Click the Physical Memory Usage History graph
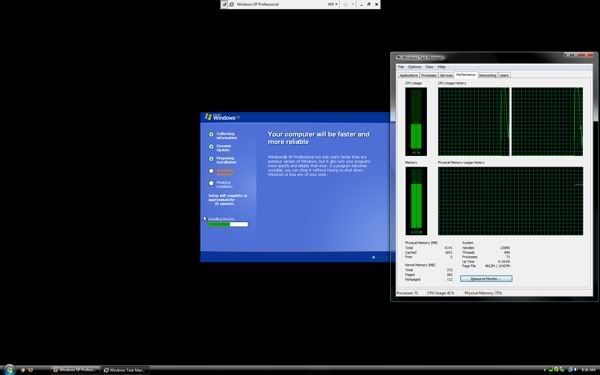Image resolution: width=600 pixels, height=375 pixels. point(510,201)
